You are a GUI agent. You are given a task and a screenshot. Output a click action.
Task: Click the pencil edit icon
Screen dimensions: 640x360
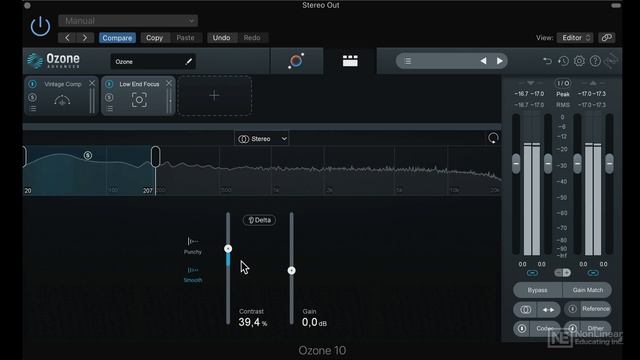pyautogui.click(x=189, y=62)
